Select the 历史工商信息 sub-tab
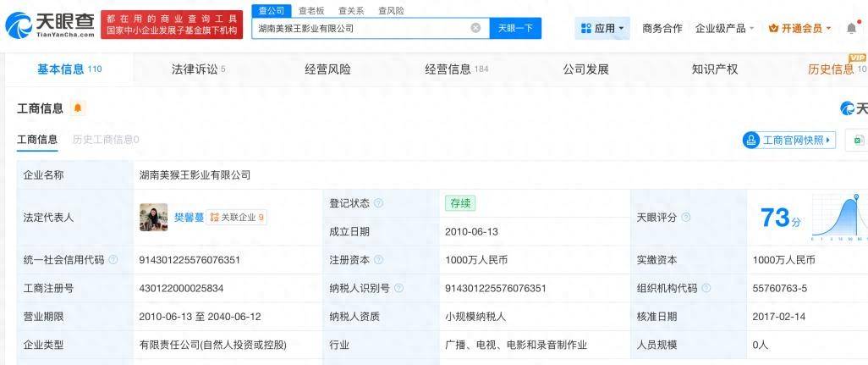 (106, 140)
